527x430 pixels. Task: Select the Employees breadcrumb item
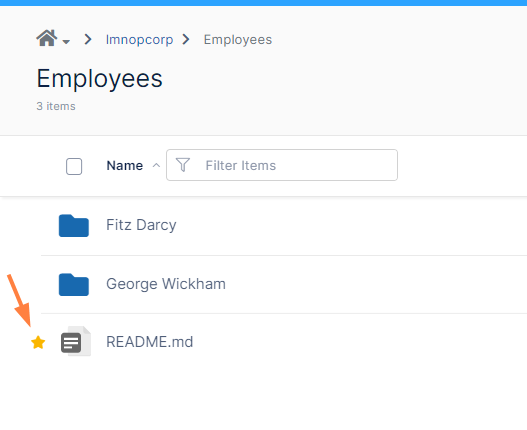pyautogui.click(x=238, y=40)
